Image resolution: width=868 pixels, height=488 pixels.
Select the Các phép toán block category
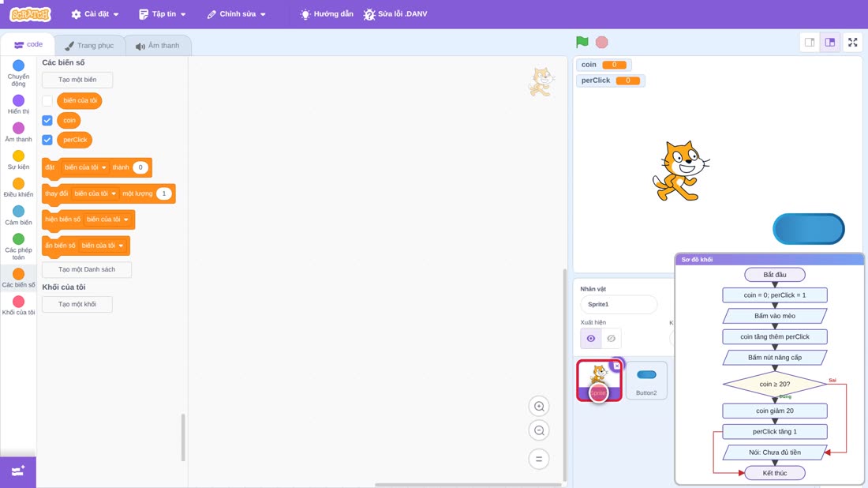(x=18, y=246)
